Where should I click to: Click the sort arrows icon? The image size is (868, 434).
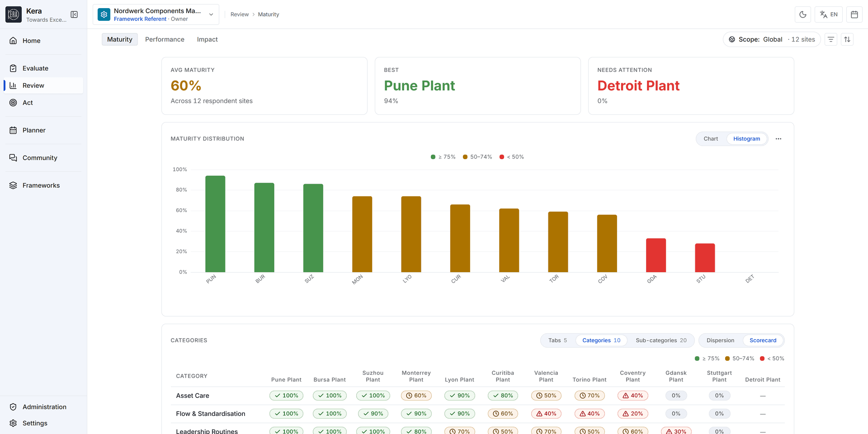(847, 39)
